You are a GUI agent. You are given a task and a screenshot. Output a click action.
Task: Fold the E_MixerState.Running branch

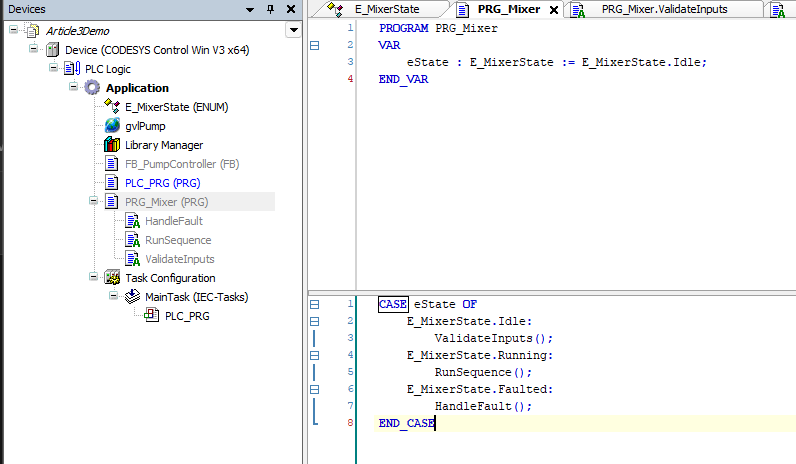(315, 355)
